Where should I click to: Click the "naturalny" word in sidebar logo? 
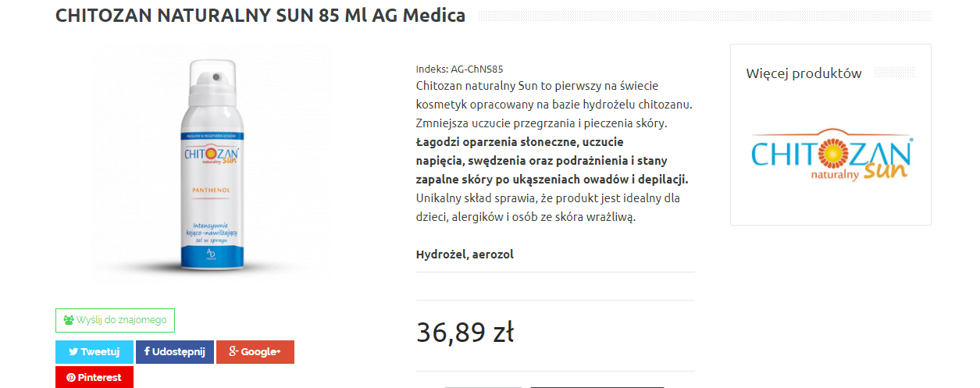pos(835,175)
